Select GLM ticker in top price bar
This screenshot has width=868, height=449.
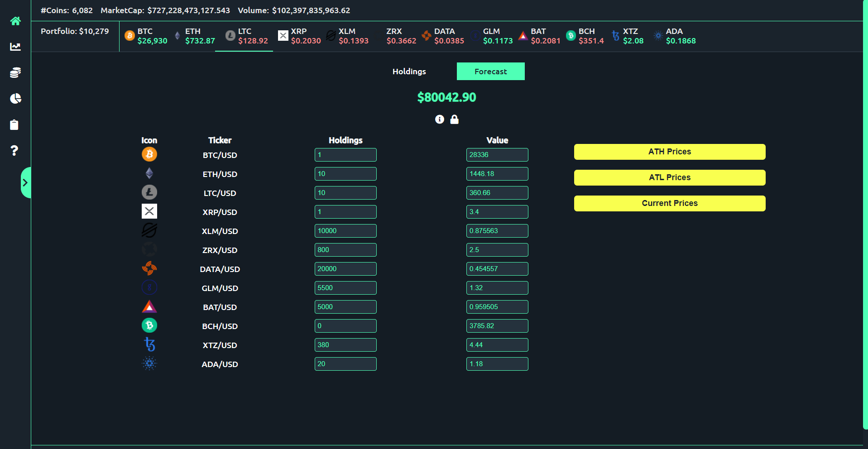[x=492, y=36]
